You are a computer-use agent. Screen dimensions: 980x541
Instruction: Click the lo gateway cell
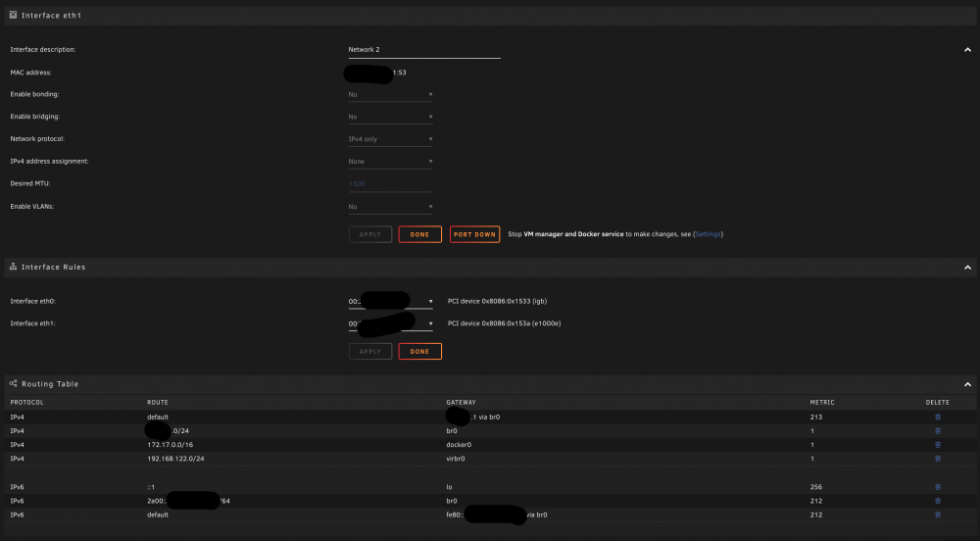[x=450, y=487]
